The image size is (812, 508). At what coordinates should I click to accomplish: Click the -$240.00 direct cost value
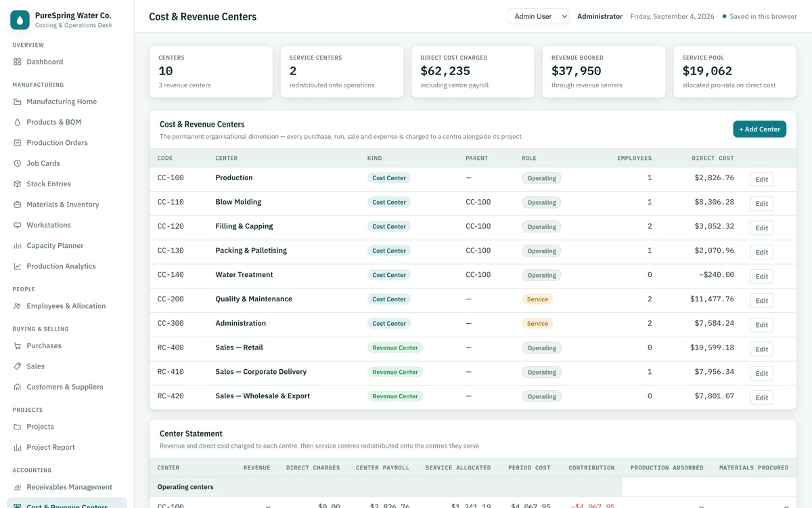coord(716,275)
